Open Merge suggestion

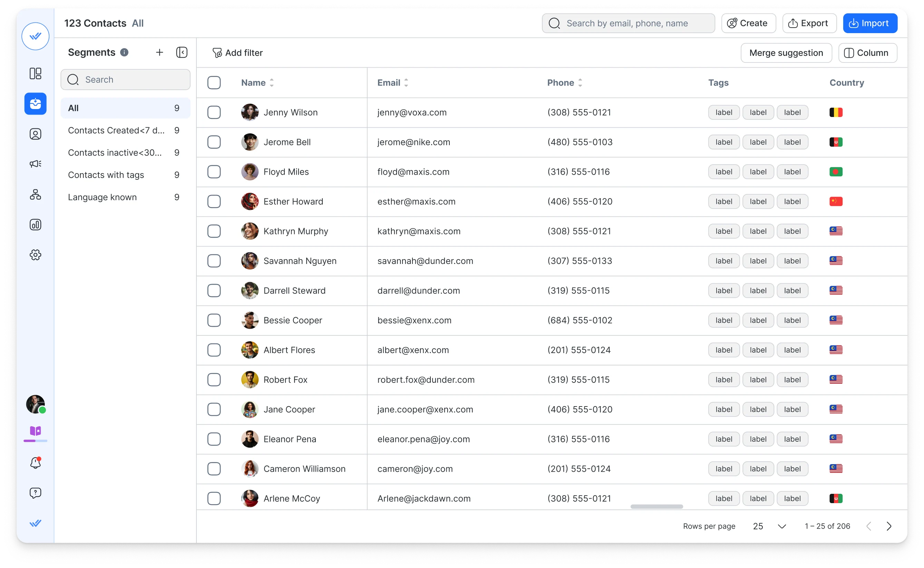pyautogui.click(x=786, y=52)
